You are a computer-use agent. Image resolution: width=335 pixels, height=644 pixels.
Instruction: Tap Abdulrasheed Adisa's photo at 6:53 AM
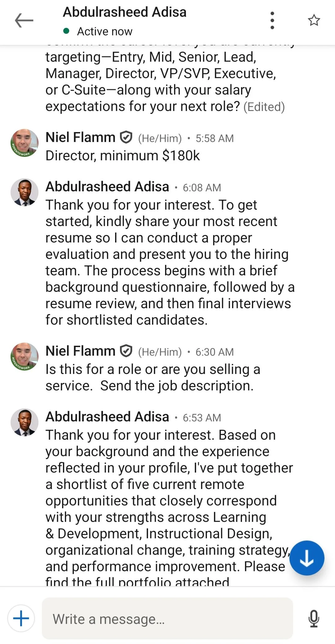pos(25,422)
